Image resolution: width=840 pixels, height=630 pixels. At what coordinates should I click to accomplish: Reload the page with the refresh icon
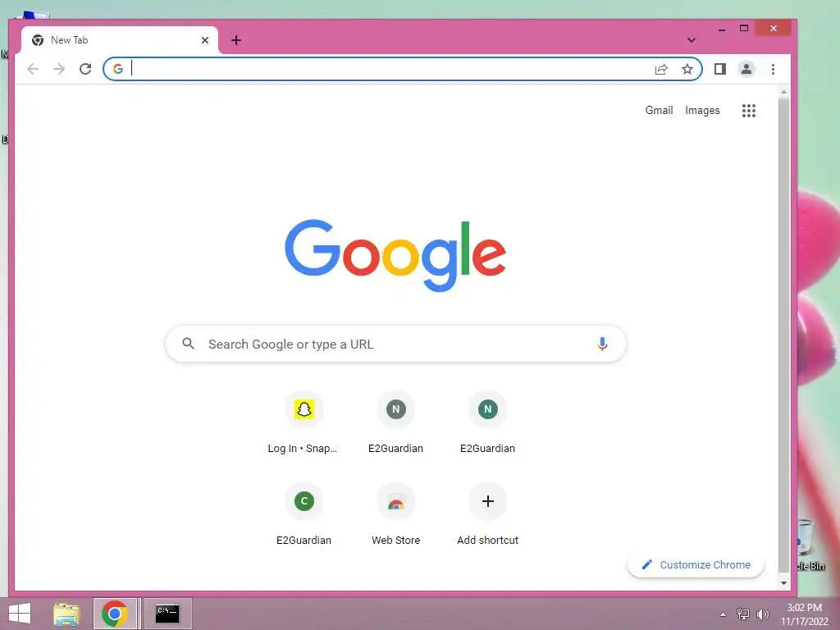85,69
